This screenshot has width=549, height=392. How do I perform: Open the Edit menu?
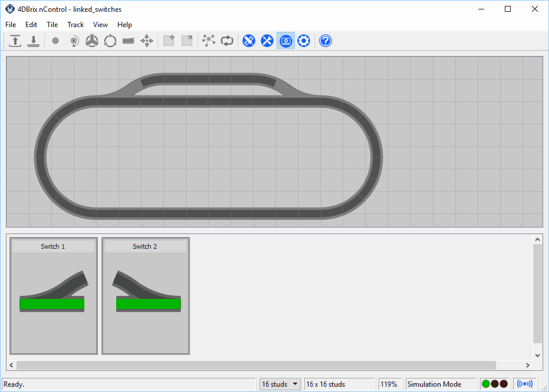[31, 25]
